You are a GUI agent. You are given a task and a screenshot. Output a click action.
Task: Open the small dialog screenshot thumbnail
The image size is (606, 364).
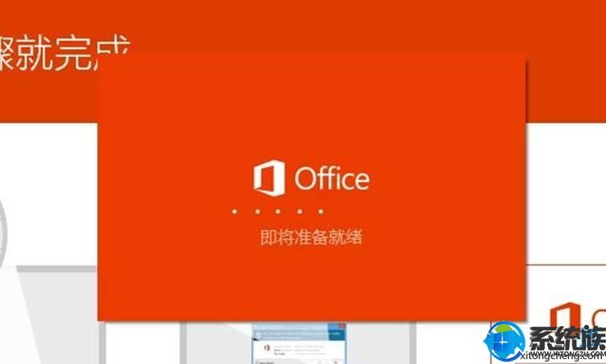pyautogui.click(x=299, y=343)
